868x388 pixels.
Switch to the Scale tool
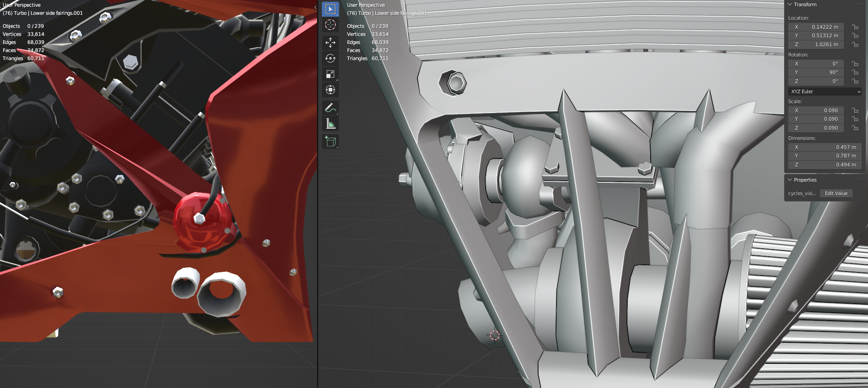[x=330, y=74]
